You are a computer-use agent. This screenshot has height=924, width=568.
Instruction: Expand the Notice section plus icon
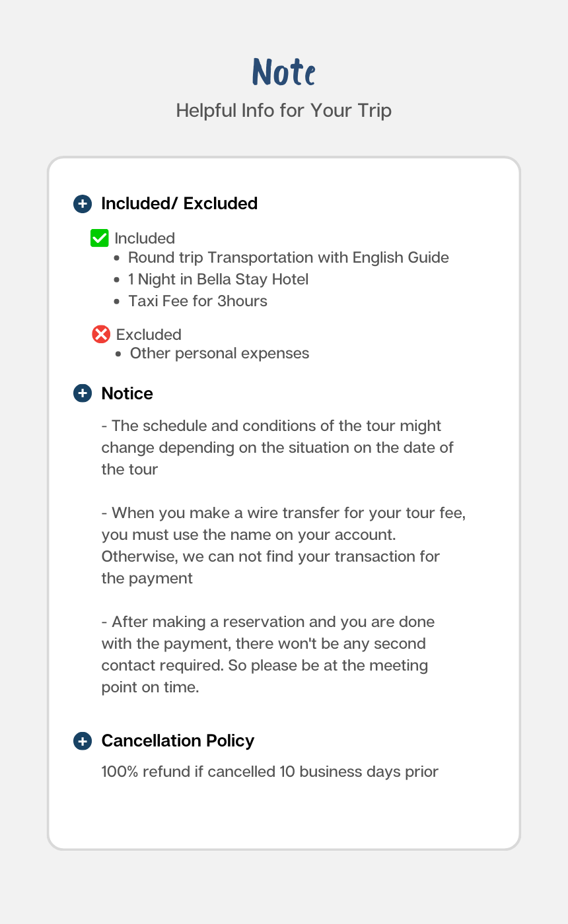[82, 394]
